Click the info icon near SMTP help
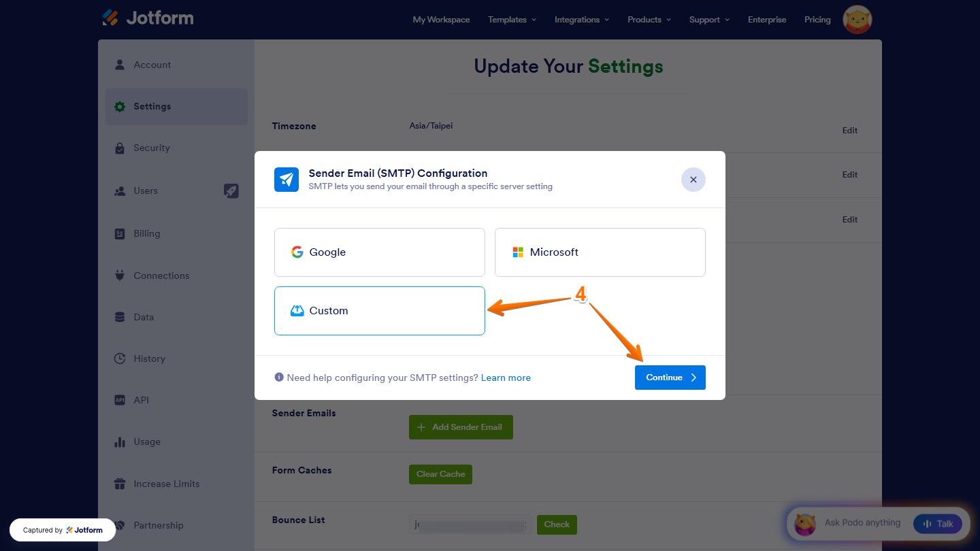Screen dimensions: 980x551 tap(279, 377)
